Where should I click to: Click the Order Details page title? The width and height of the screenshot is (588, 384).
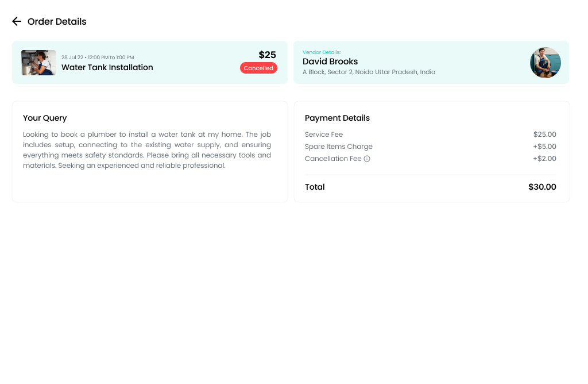point(56,21)
